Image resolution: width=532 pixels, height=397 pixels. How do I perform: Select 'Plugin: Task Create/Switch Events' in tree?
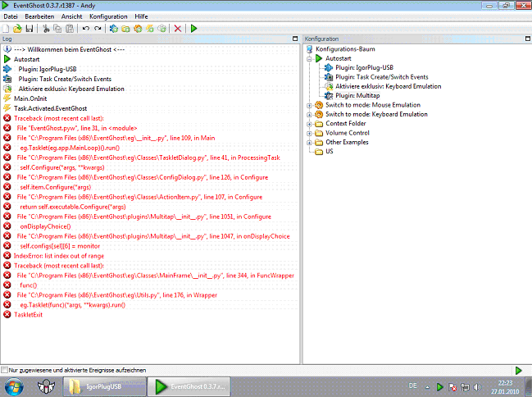pos(382,77)
